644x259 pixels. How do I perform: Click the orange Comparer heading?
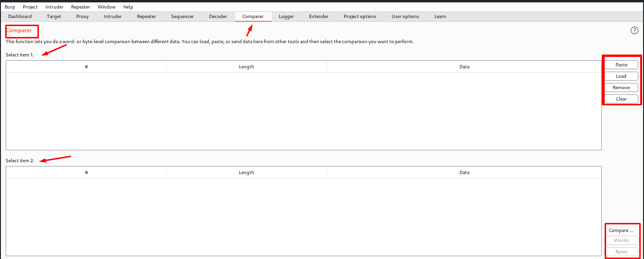19,30
